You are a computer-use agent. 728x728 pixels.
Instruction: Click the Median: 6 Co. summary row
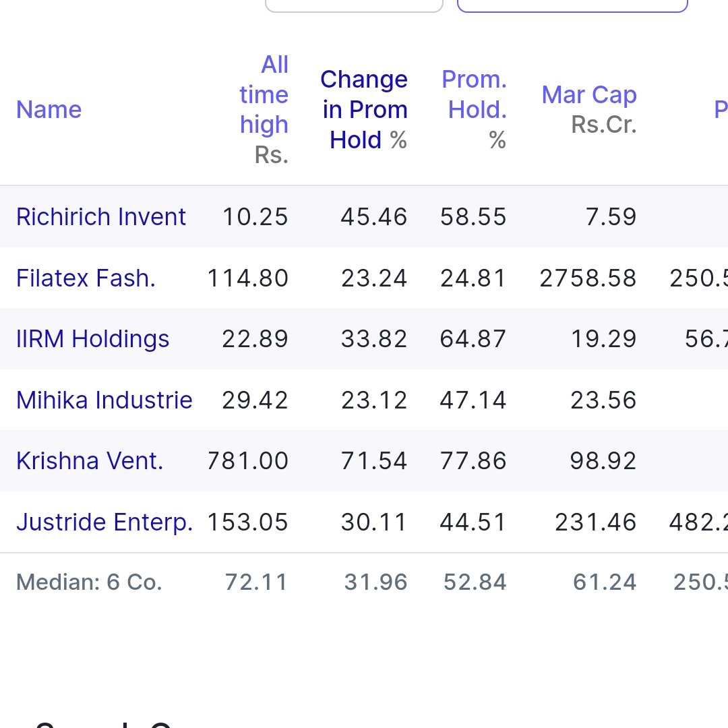pyautogui.click(x=364, y=582)
